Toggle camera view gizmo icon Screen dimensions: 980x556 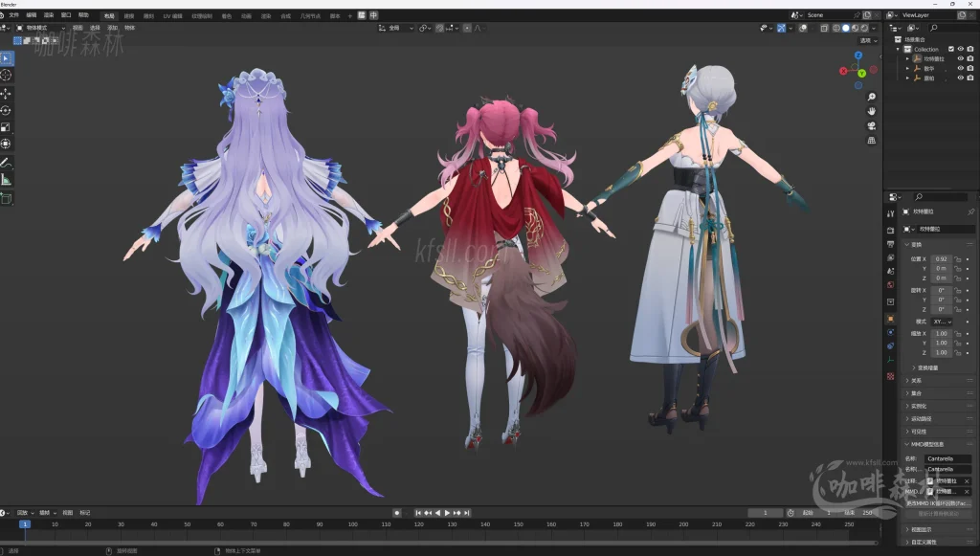871,125
